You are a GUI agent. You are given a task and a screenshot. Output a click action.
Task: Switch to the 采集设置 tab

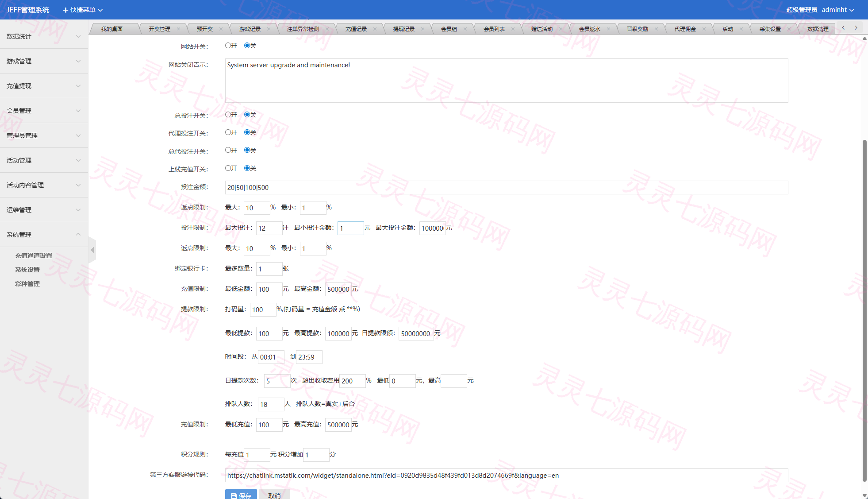click(770, 29)
